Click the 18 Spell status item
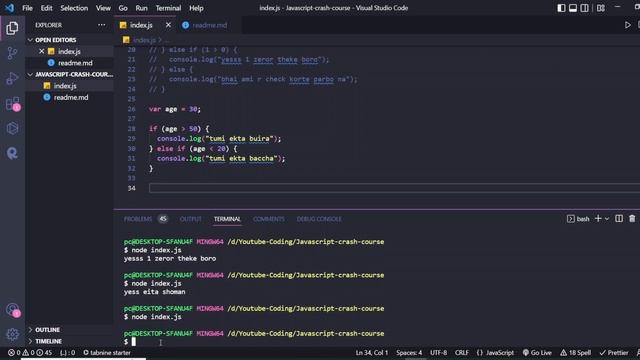This screenshot has height=360, width=640. [576, 353]
